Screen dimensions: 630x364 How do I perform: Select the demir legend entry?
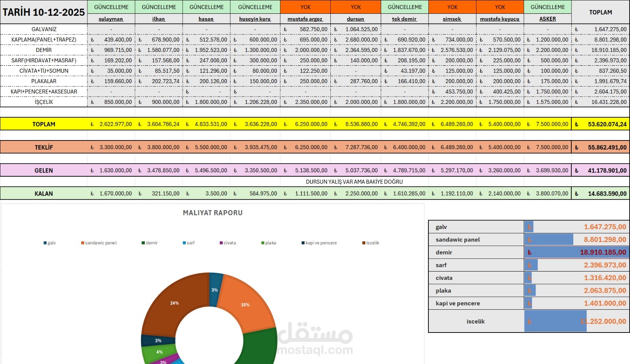click(150, 243)
